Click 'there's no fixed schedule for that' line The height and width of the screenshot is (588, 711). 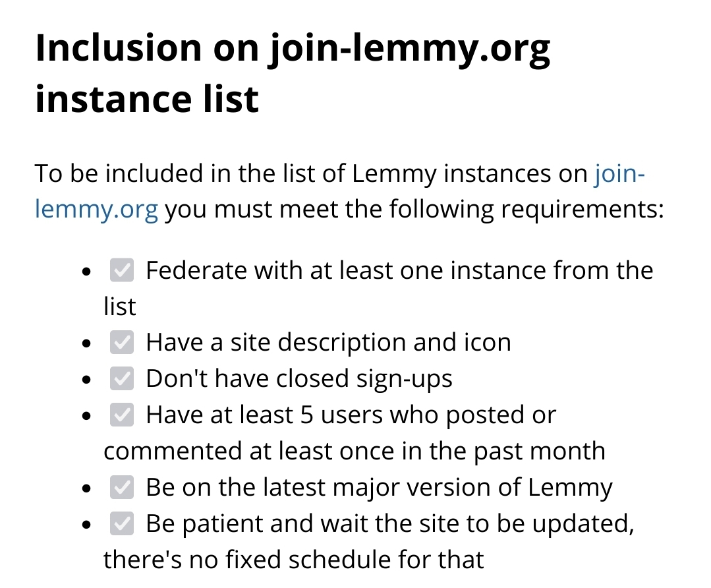(294, 560)
